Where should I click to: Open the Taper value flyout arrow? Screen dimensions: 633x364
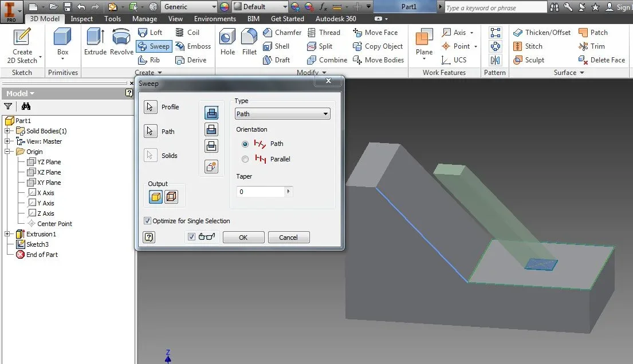tap(288, 191)
